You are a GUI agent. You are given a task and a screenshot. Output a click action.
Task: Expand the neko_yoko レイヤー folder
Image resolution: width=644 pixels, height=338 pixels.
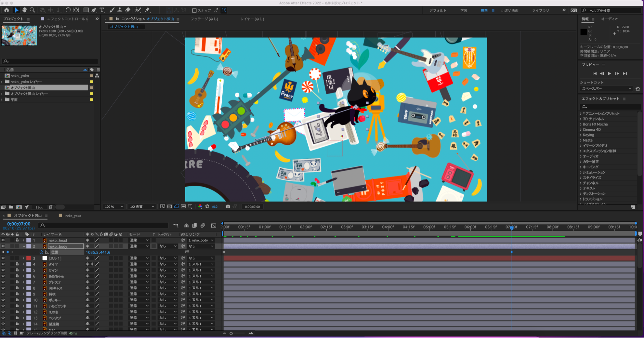(x=2, y=82)
